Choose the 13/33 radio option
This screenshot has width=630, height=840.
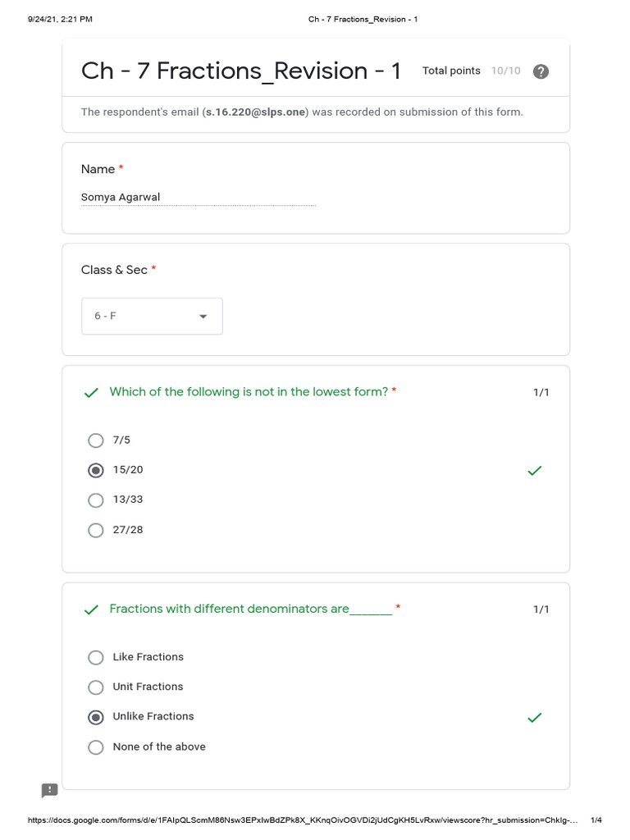[96, 500]
